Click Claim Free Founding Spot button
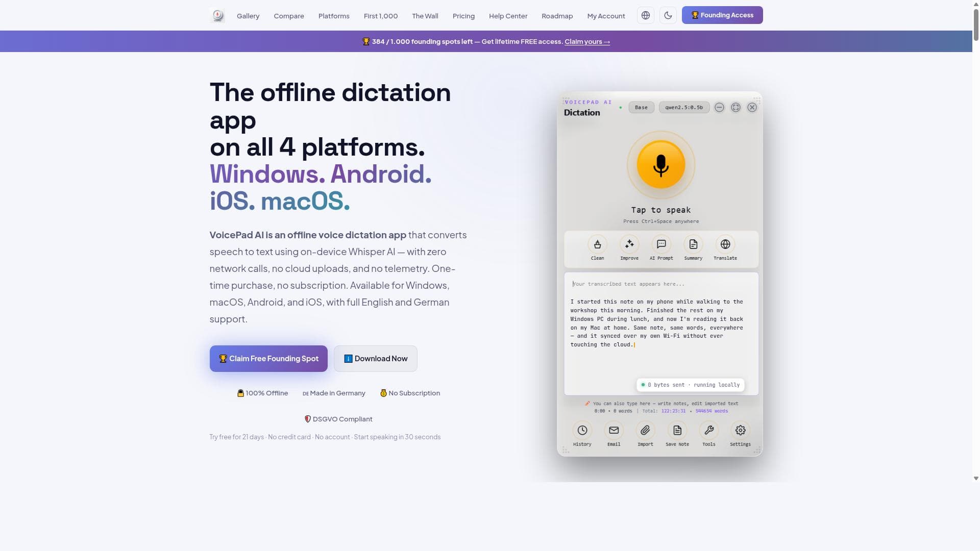This screenshot has width=980, height=551. [268, 359]
